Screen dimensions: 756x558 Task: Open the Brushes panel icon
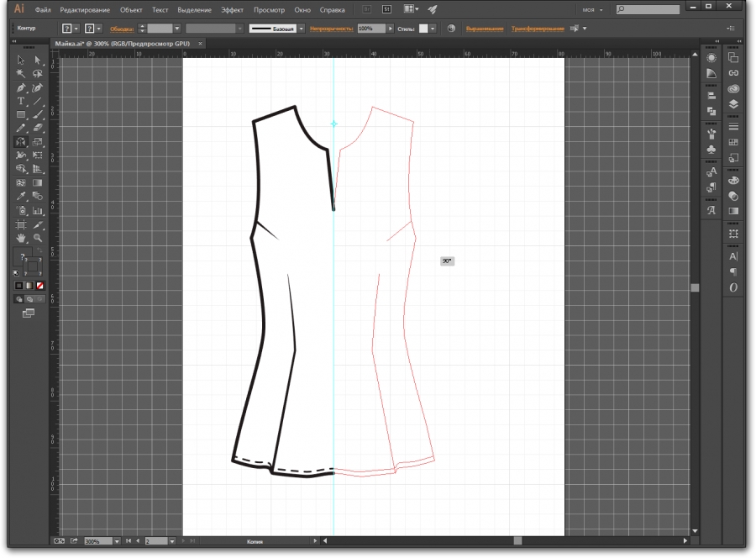711,134
